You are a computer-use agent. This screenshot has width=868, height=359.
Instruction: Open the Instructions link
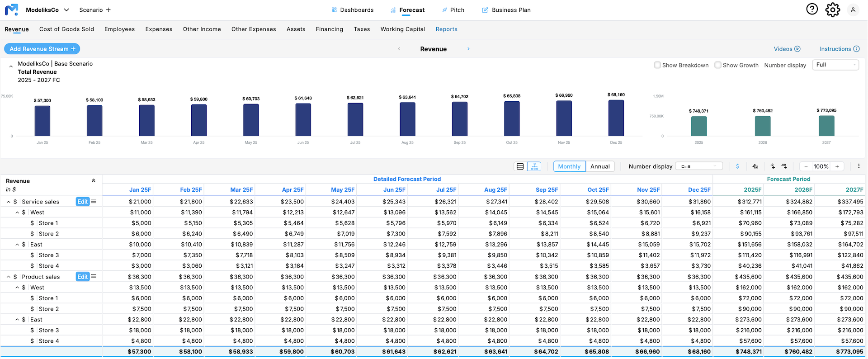[839, 49]
